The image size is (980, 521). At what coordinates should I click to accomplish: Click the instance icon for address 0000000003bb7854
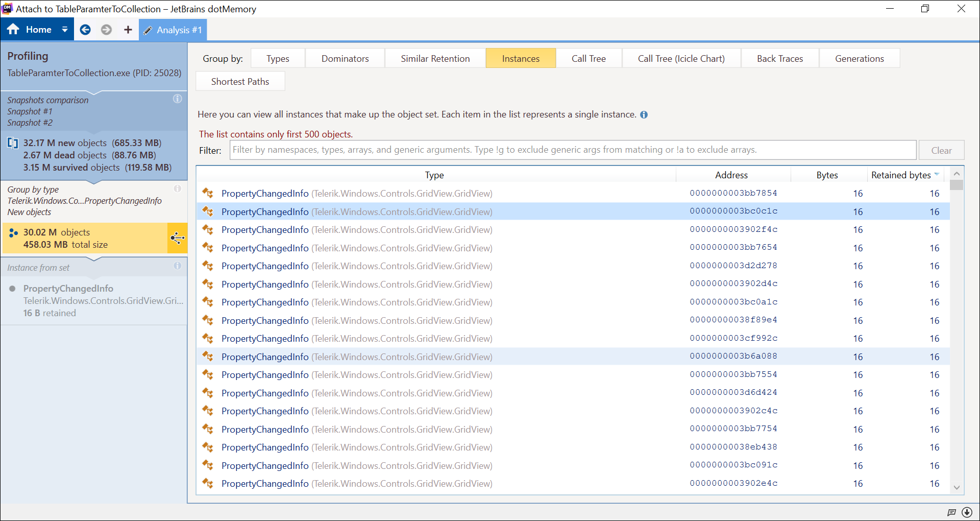point(208,194)
